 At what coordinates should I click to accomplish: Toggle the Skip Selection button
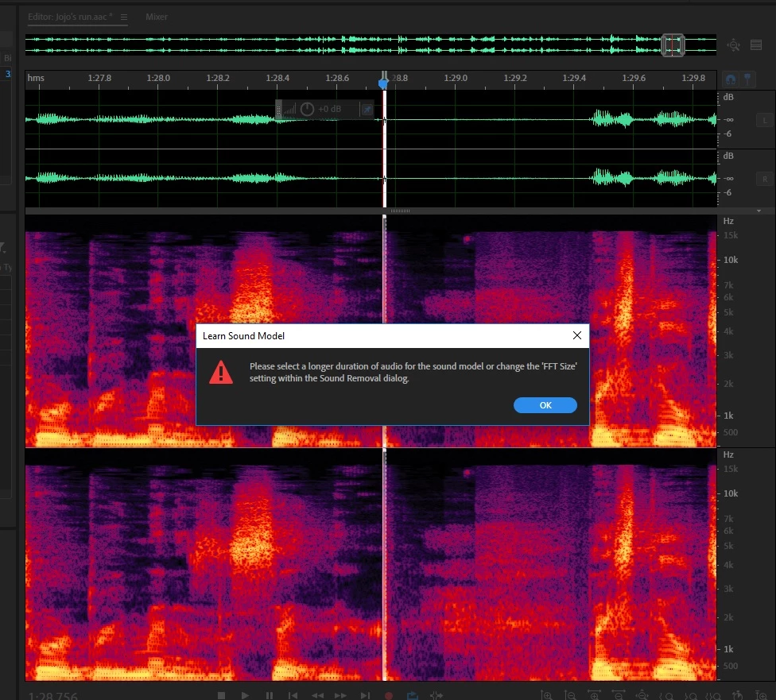(436, 695)
